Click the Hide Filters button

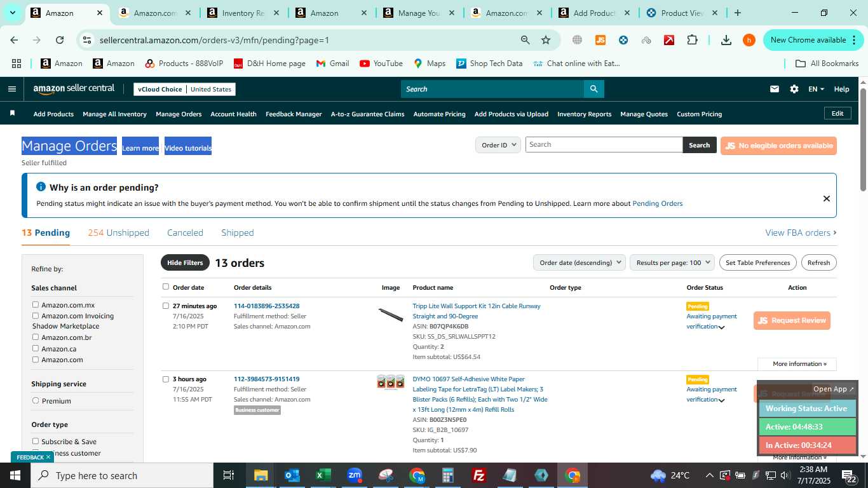point(185,262)
